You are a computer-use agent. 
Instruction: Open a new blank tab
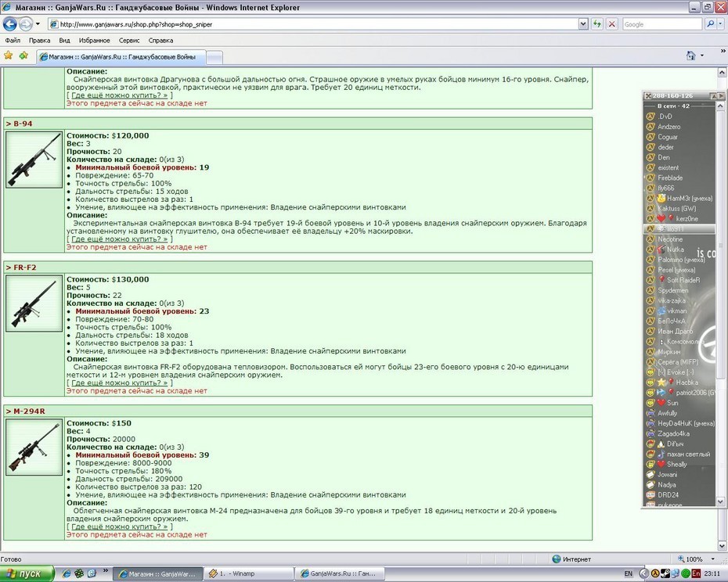214,58
